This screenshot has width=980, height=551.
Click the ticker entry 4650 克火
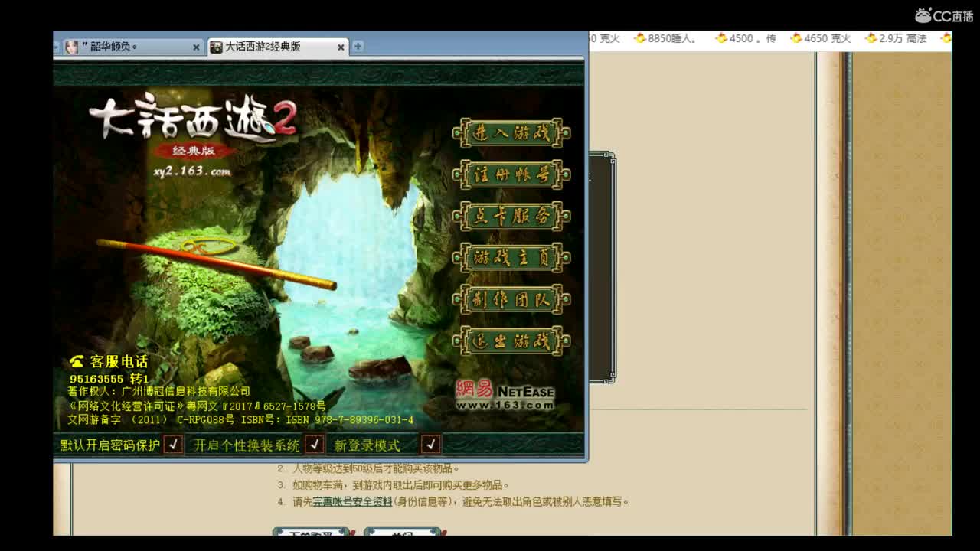[x=828, y=38]
